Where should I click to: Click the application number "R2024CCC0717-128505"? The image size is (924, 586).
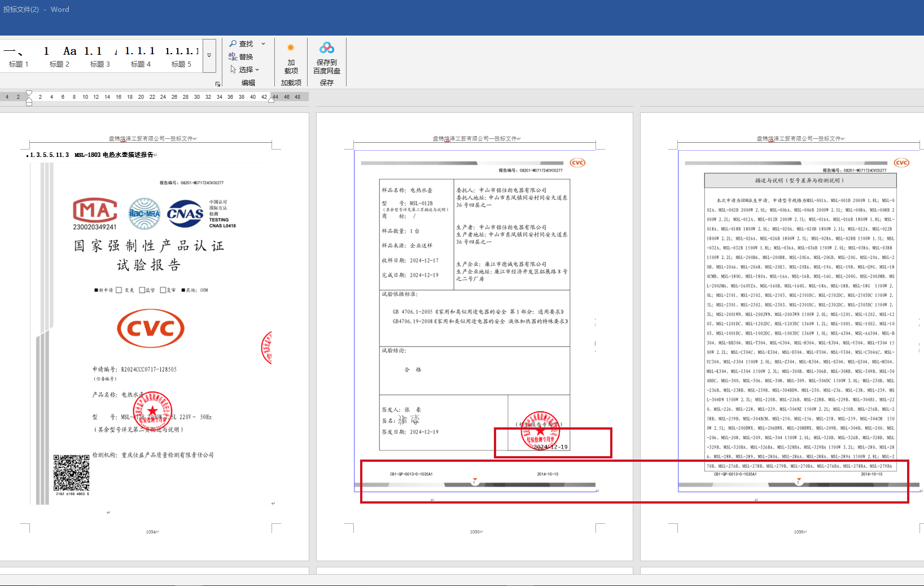tap(149, 370)
